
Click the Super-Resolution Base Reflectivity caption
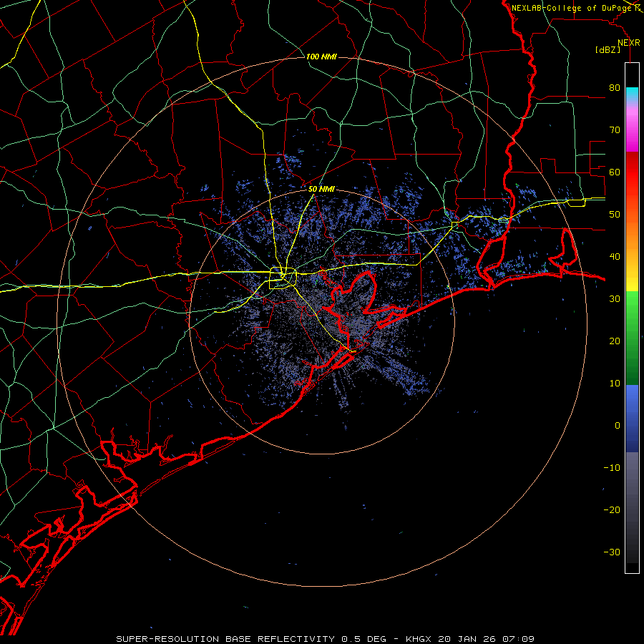click(x=251, y=639)
